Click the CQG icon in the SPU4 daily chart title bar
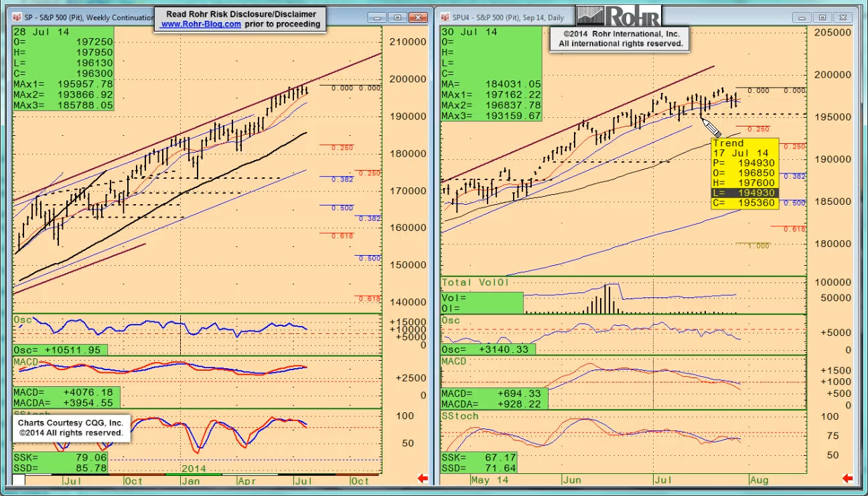Viewport: 868px width, 496px height. click(446, 17)
